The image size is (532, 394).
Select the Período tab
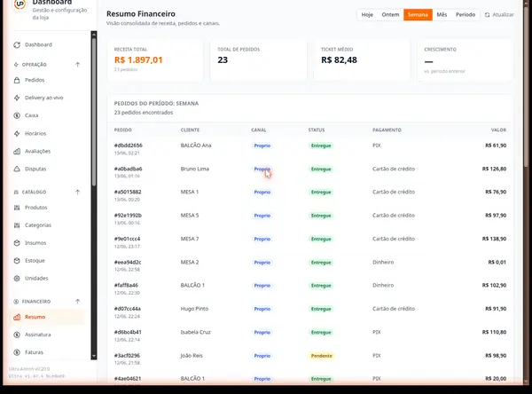[x=465, y=14]
